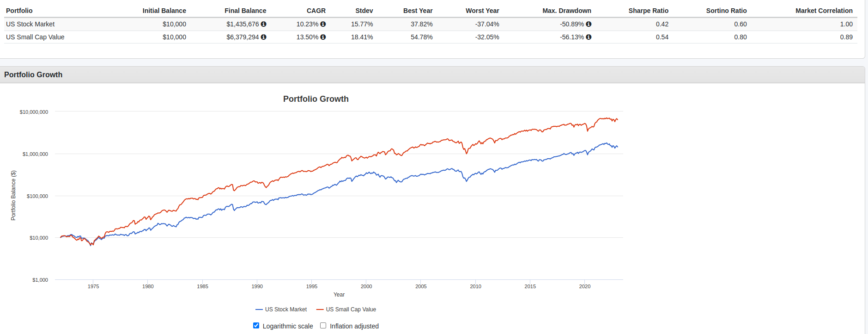Select the Market Correlation column header
Screen dimensions: 868x334
(x=824, y=11)
